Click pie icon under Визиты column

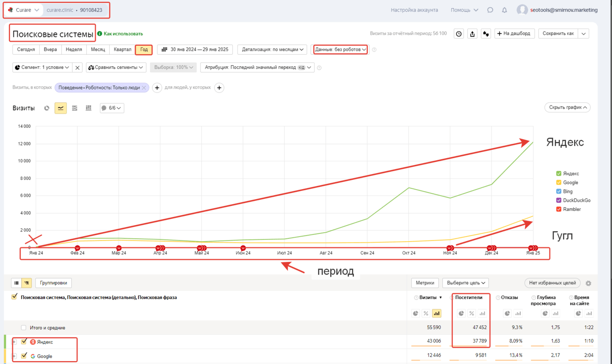[416, 313]
